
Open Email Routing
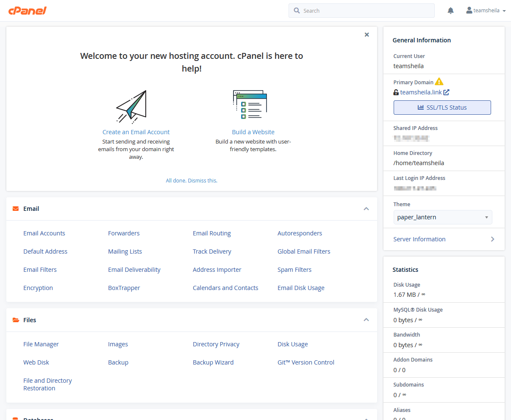211,233
